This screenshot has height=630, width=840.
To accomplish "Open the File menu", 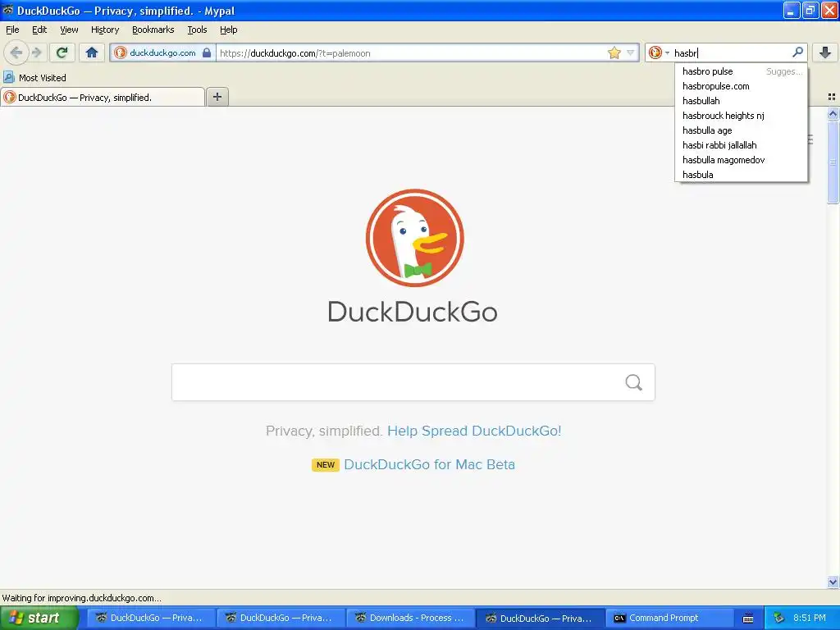I will point(12,30).
